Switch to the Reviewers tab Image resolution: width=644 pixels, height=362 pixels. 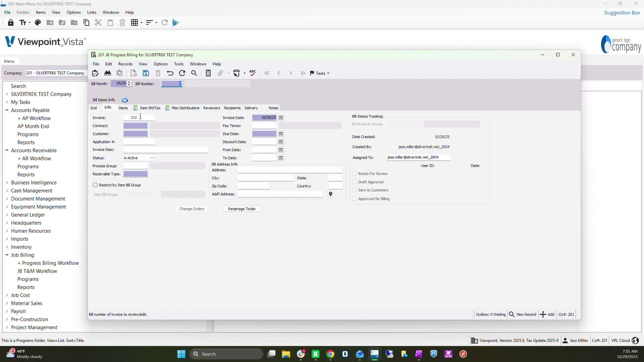211,108
